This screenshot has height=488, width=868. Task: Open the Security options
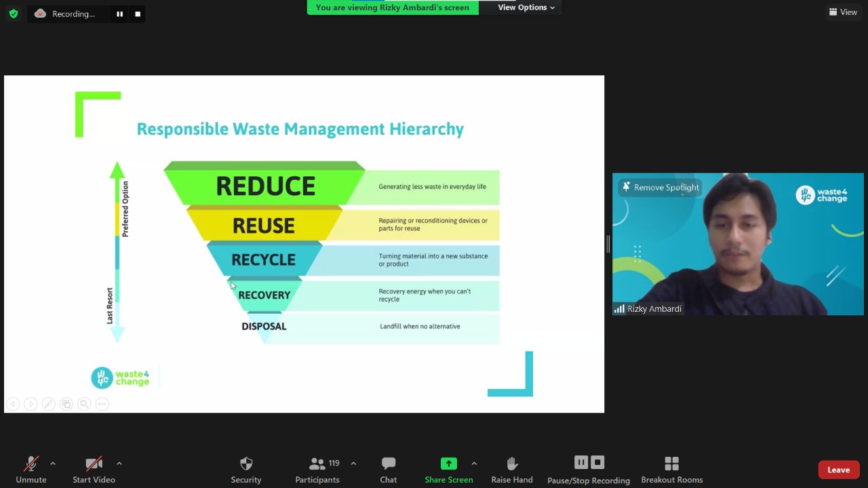pyautogui.click(x=245, y=470)
